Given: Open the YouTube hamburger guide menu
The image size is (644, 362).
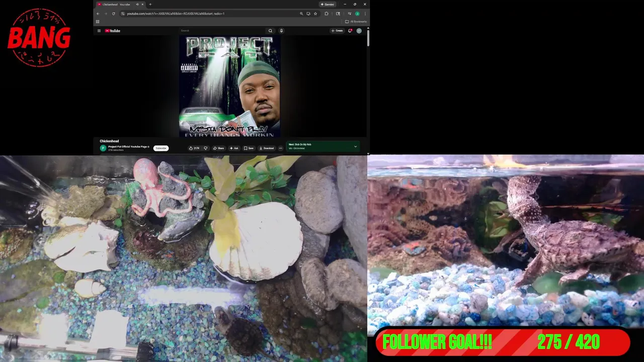Looking at the screenshot, I should click(99, 31).
